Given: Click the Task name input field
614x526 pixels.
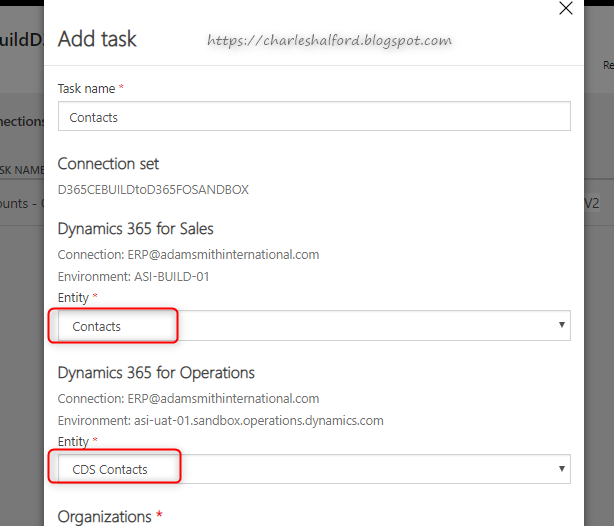Looking at the screenshot, I should (314, 117).
